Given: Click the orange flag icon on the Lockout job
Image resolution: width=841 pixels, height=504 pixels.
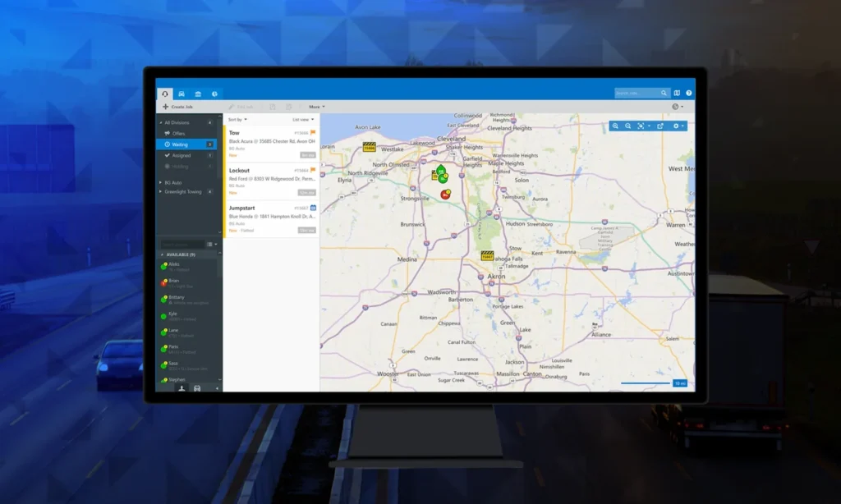Looking at the screenshot, I should click(313, 171).
